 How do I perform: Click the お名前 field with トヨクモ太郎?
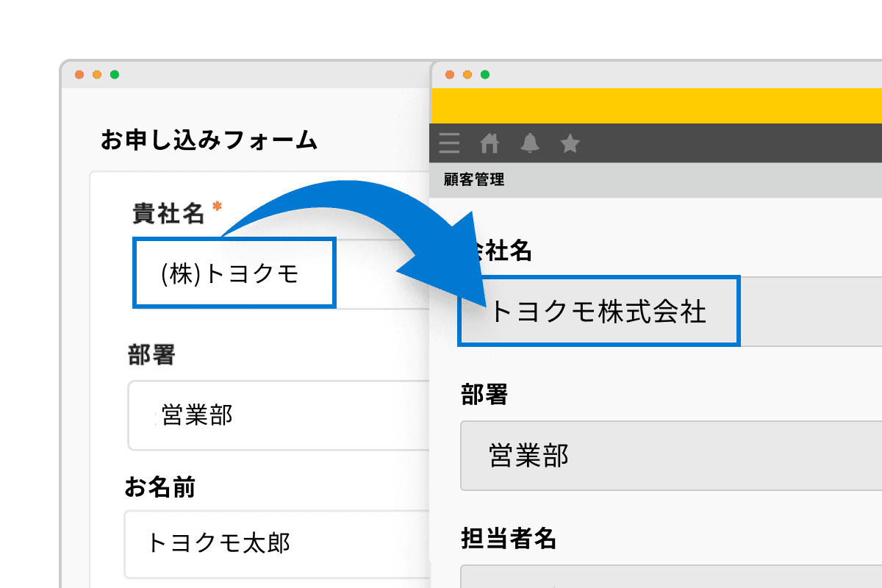pos(279,544)
